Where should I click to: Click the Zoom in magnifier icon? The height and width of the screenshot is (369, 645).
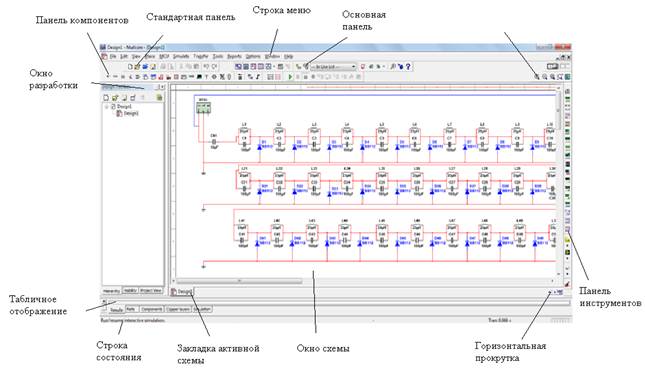coord(537,77)
